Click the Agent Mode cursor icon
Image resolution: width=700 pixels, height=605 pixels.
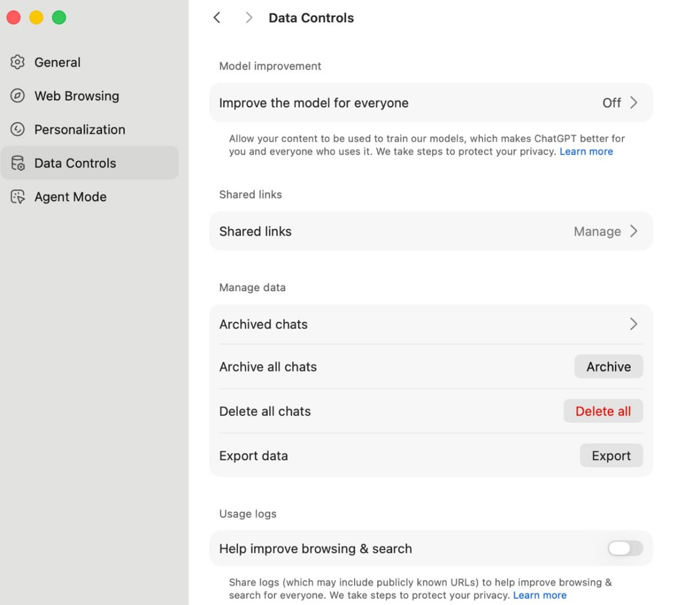[17, 197]
